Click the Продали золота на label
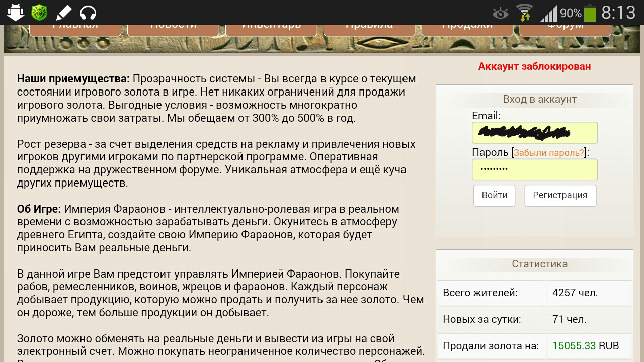Viewport: 644px width, 362px height. (491, 346)
